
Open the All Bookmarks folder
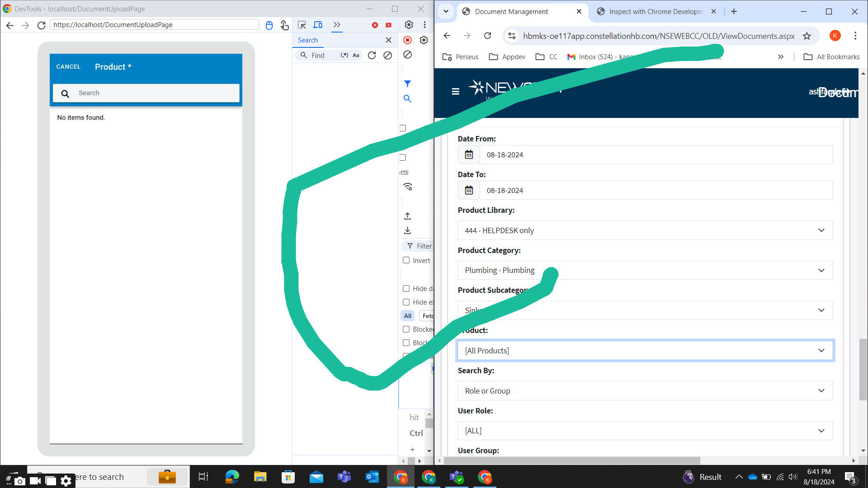(x=831, y=57)
